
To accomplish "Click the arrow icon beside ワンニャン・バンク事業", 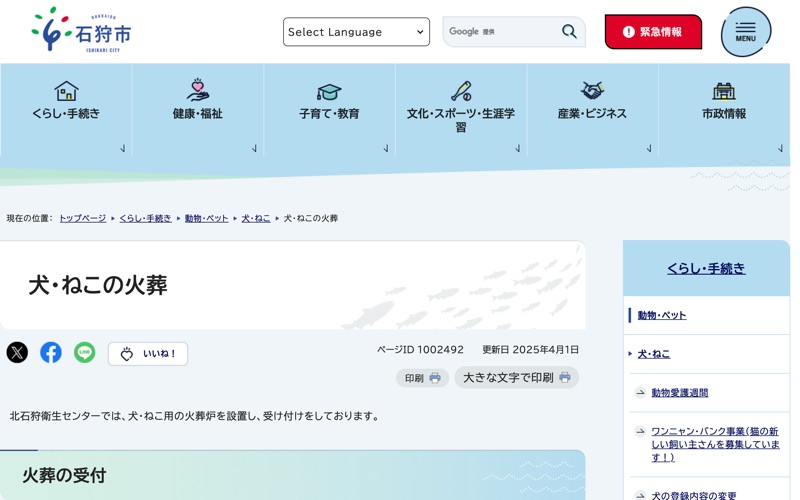I will (x=640, y=432).
